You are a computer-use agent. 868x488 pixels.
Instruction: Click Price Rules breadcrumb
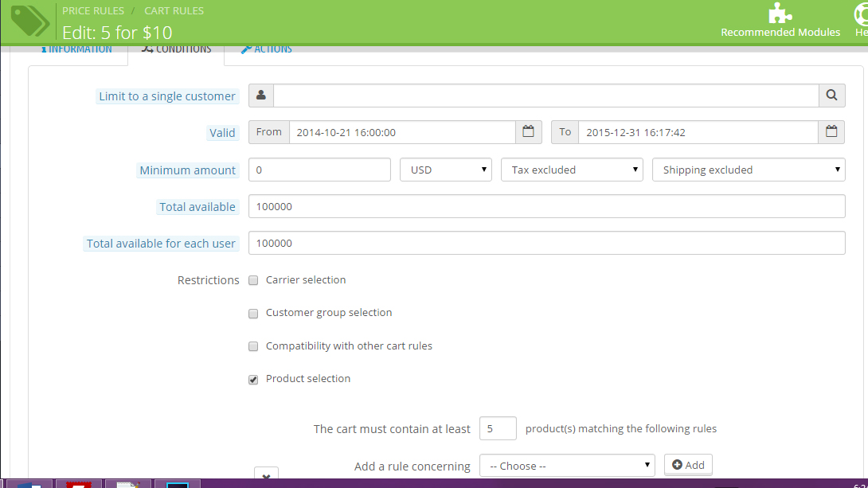(93, 10)
